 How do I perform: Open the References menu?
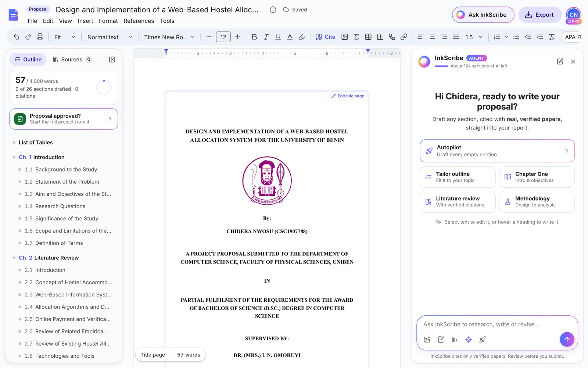coord(139,21)
